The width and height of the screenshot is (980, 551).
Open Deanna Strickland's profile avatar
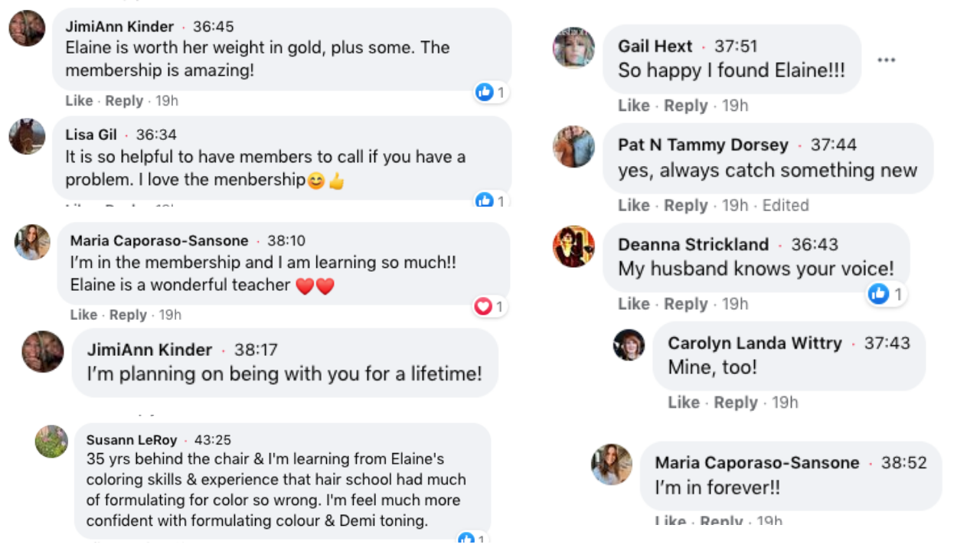(x=573, y=246)
